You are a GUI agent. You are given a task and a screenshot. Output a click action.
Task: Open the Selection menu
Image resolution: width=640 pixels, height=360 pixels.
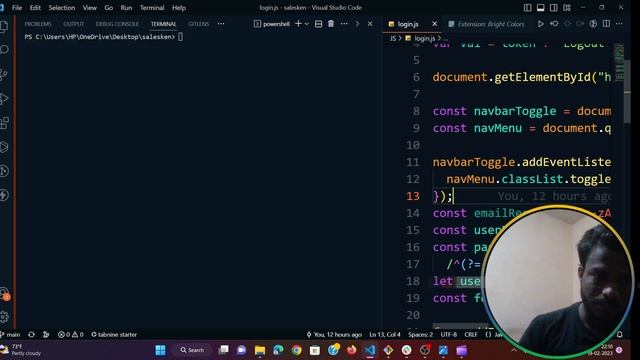pyautogui.click(x=62, y=8)
